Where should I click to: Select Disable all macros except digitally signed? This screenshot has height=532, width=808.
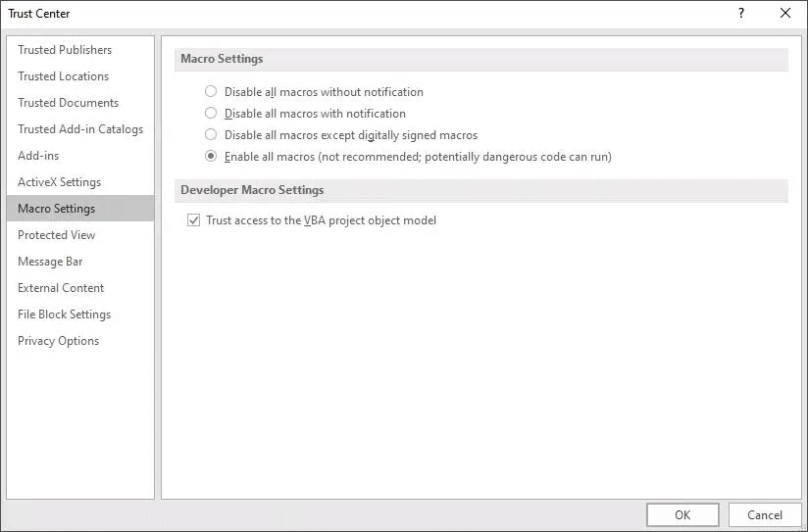pos(211,135)
